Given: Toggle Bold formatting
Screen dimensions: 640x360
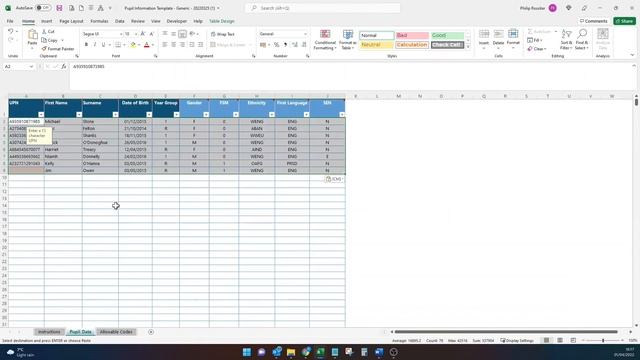Looking at the screenshot, I should pos(86,44).
